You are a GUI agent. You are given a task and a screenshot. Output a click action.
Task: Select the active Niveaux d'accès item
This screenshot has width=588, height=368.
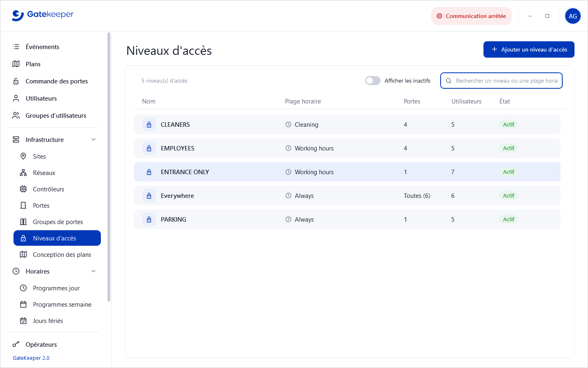coord(57,238)
